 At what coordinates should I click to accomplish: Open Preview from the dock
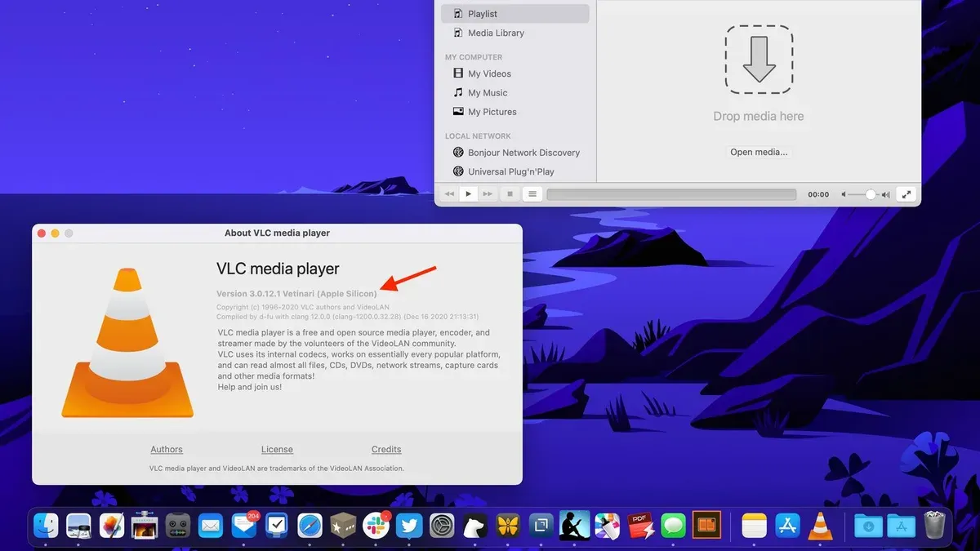[78, 527]
